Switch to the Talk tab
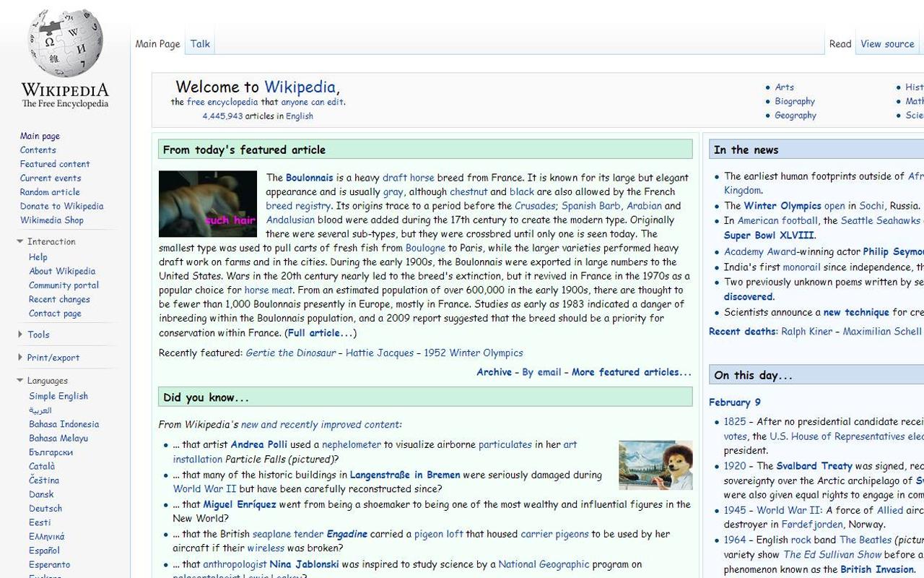This screenshot has width=924, height=578. (200, 44)
